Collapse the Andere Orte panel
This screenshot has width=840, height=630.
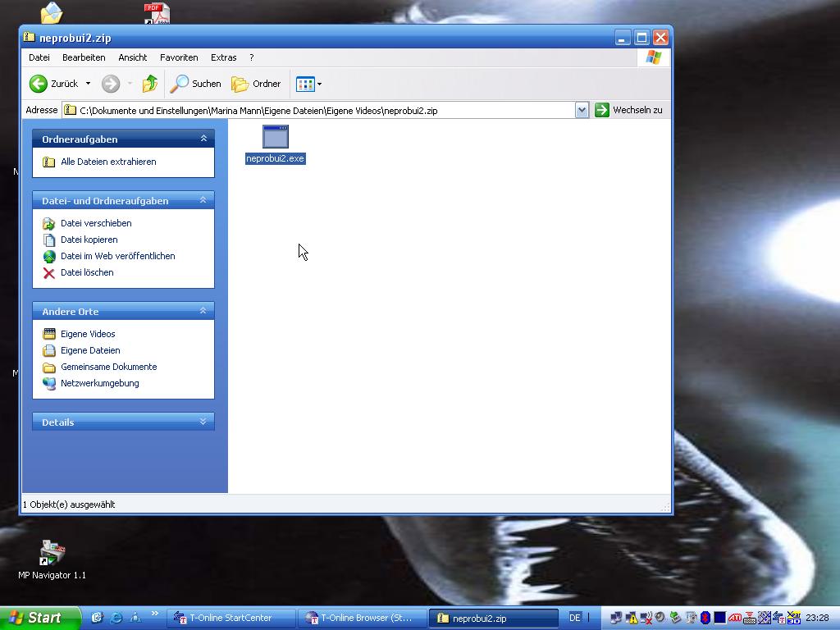click(x=203, y=311)
